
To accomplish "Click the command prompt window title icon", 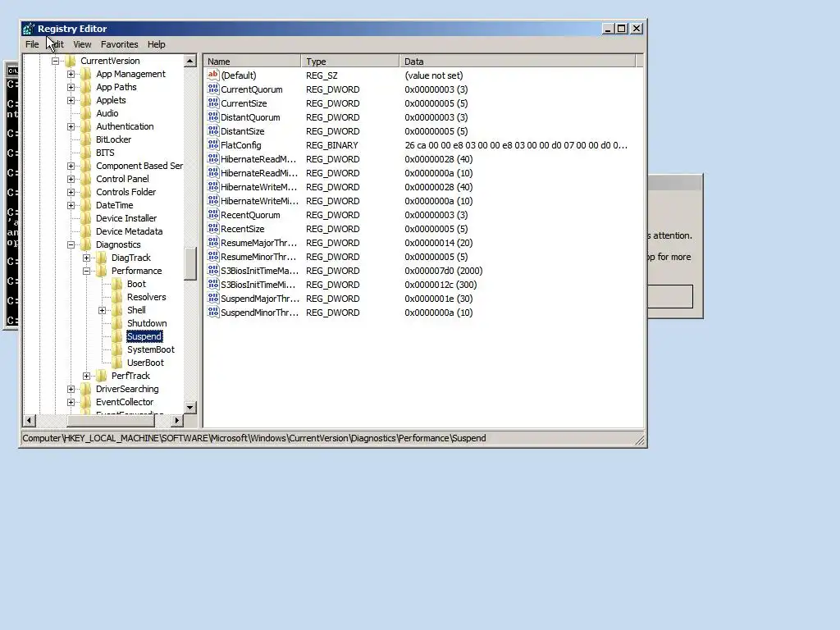I will pyautogui.click(x=11, y=71).
